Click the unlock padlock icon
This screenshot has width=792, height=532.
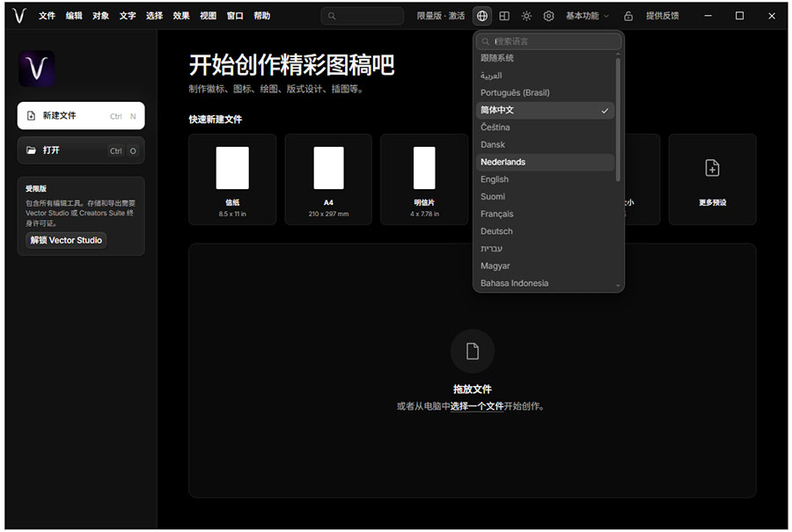[x=627, y=16]
